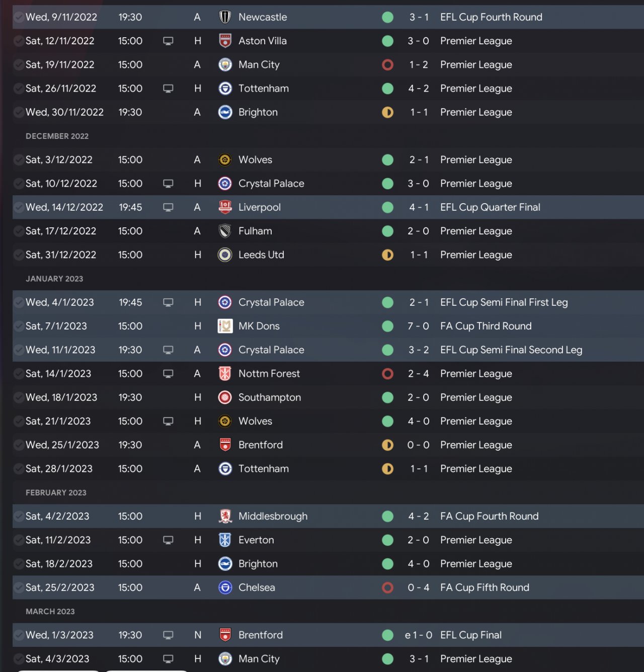Toggle the checkmark beside Sat, 7/1/2023
This screenshot has width=644, height=672.
point(19,326)
